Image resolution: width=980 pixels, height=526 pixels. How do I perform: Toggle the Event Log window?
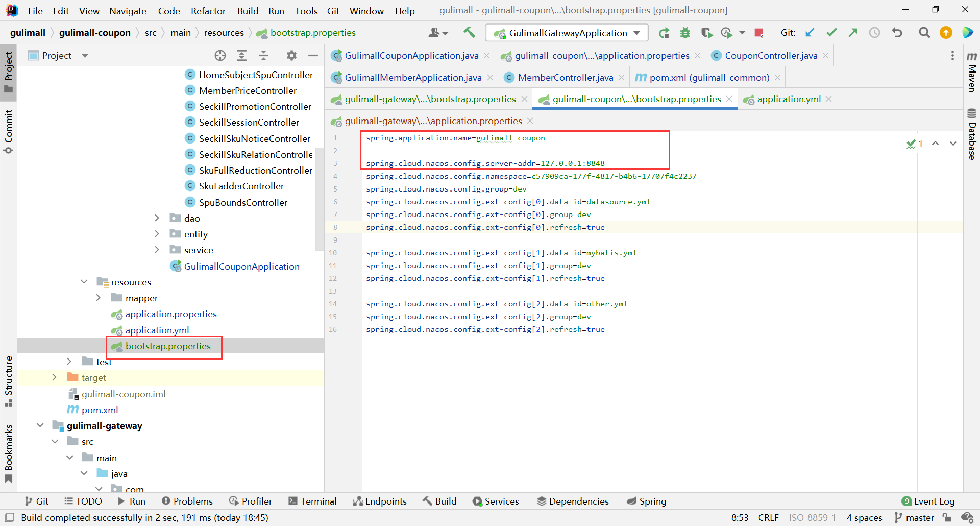point(928,501)
